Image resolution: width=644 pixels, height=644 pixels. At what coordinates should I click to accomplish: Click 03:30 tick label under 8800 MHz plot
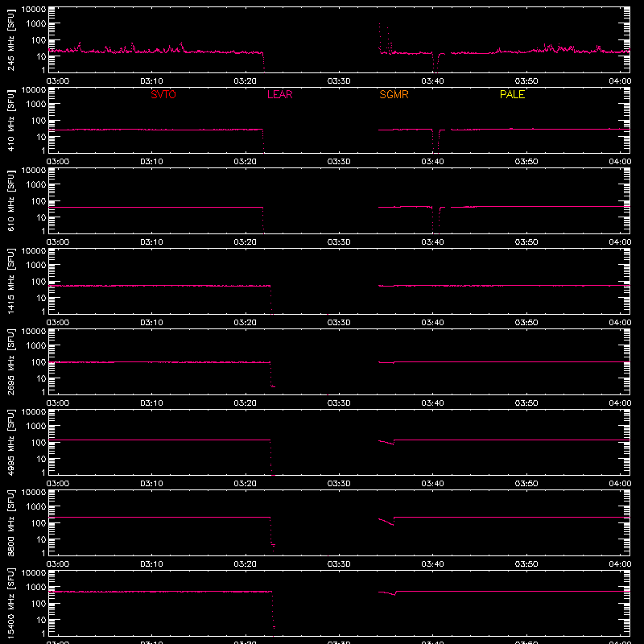(339, 564)
